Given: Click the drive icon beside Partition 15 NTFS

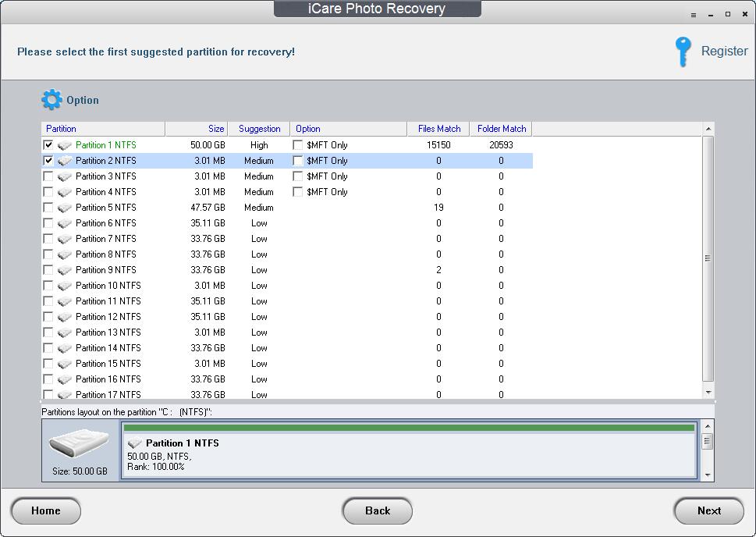Looking at the screenshot, I should (64, 364).
